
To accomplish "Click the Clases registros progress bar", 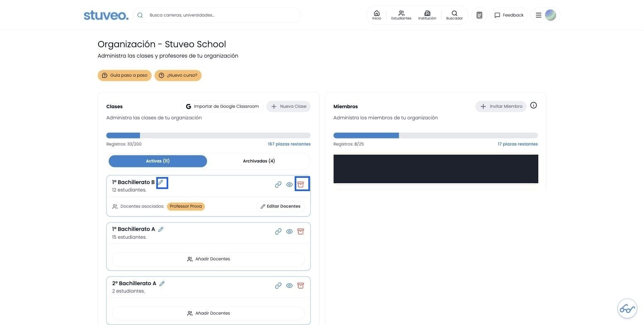I will [208, 136].
